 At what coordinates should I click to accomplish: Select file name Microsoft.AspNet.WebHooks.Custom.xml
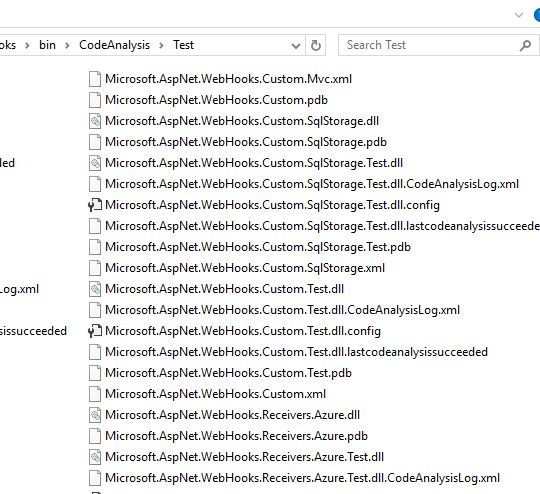215,394
